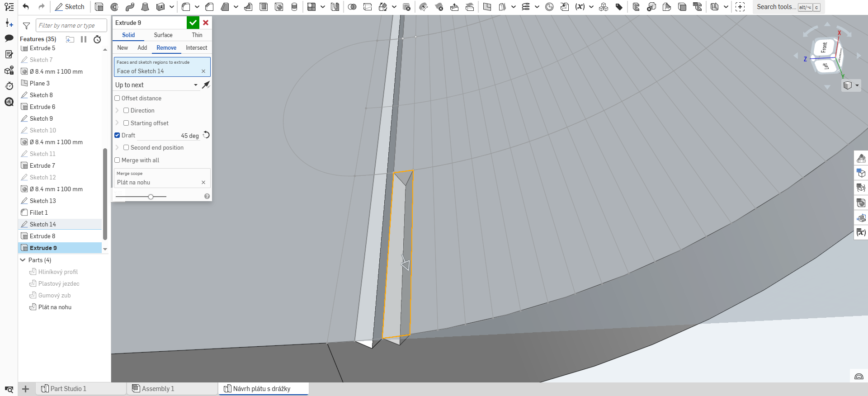
Task: Open the Boolean tool
Action: (x=352, y=7)
